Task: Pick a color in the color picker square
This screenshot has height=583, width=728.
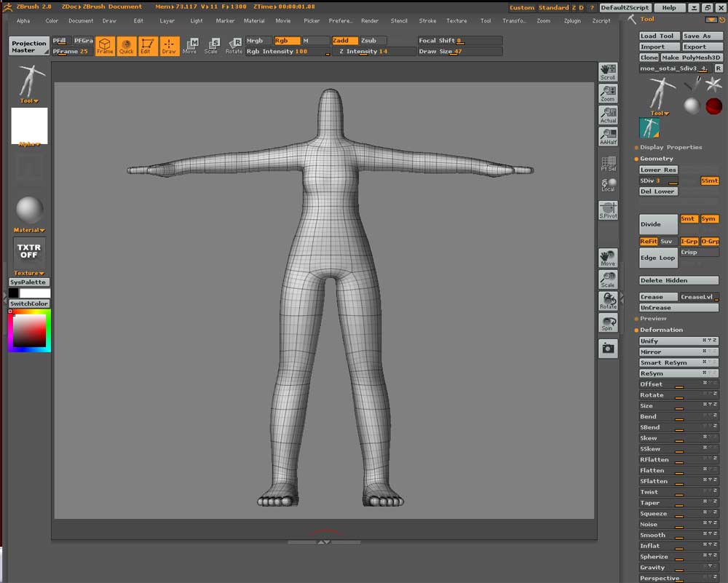Action: coord(29,331)
